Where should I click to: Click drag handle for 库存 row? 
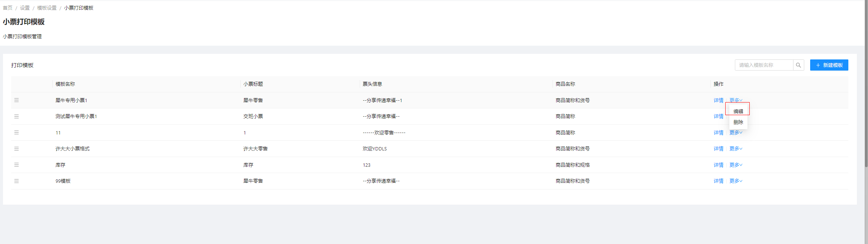[16, 165]
